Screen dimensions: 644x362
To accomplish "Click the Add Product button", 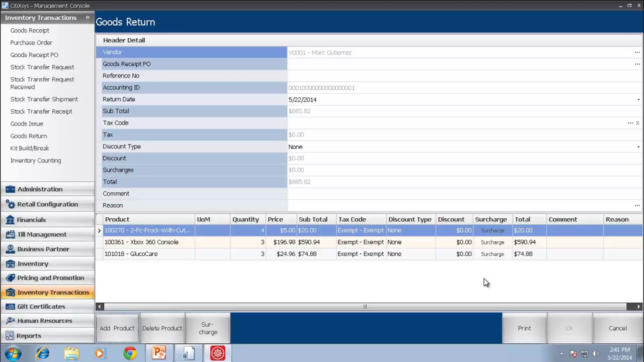I will pos(117,328).
